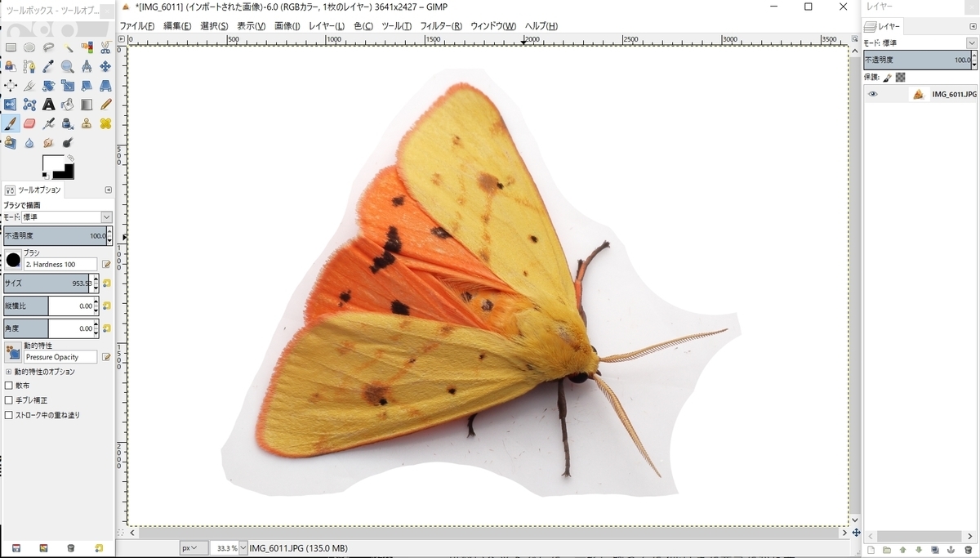Select the Heal bandage tool
The height and width of the screenshot is (558, 980).
point(105,123)
